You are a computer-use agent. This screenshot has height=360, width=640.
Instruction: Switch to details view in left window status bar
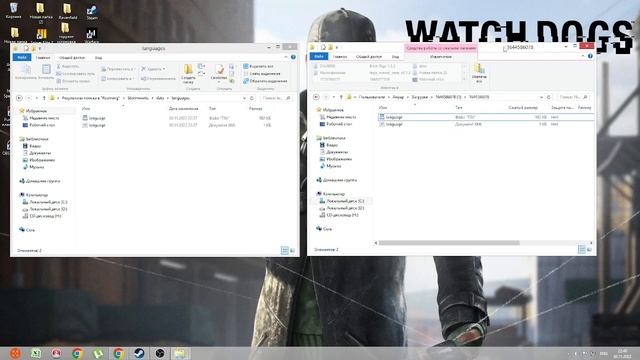point(285,251)
